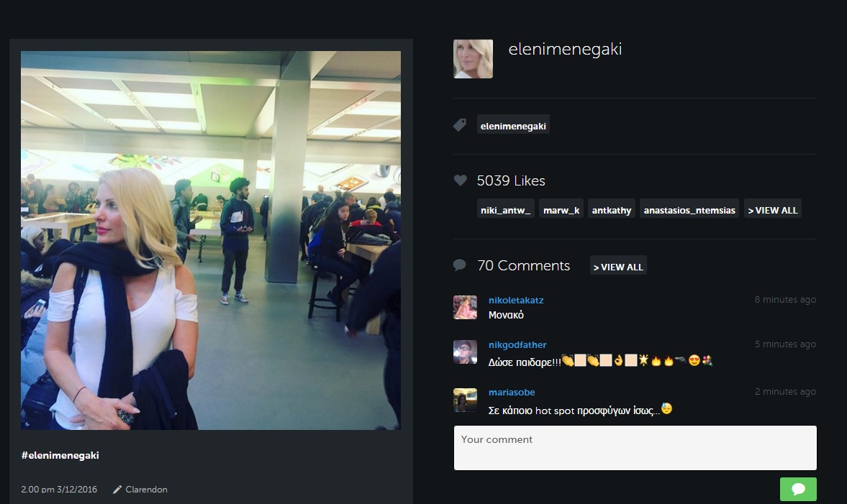The image size is (847, 504).
Task: Open the elenimenegaki username heading
Action: pyautogui.click(x=565, y=49)
